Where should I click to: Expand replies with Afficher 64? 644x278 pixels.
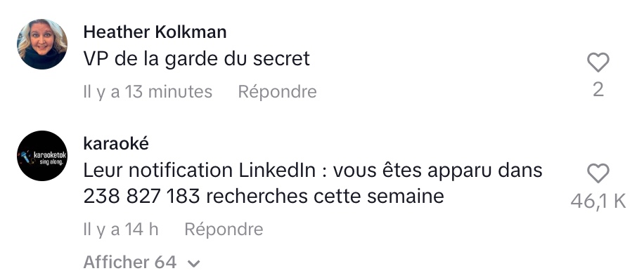130,263
